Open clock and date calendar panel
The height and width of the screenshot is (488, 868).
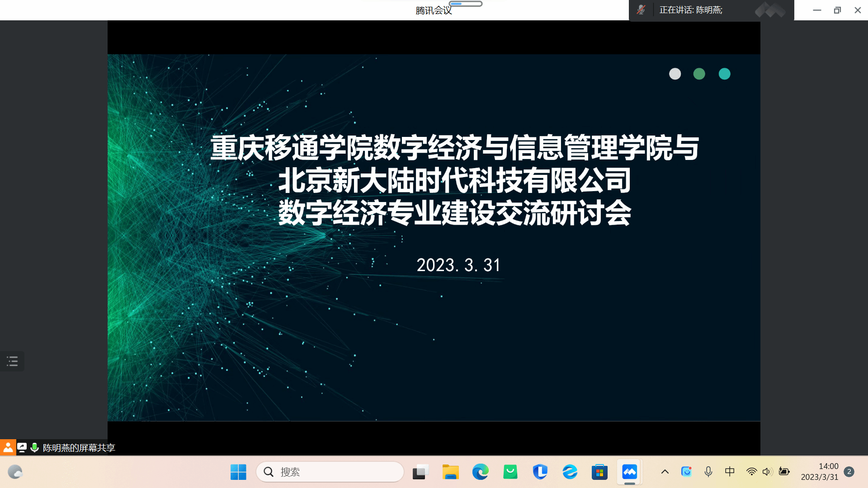pyautogui.click(x=819, y=472)
